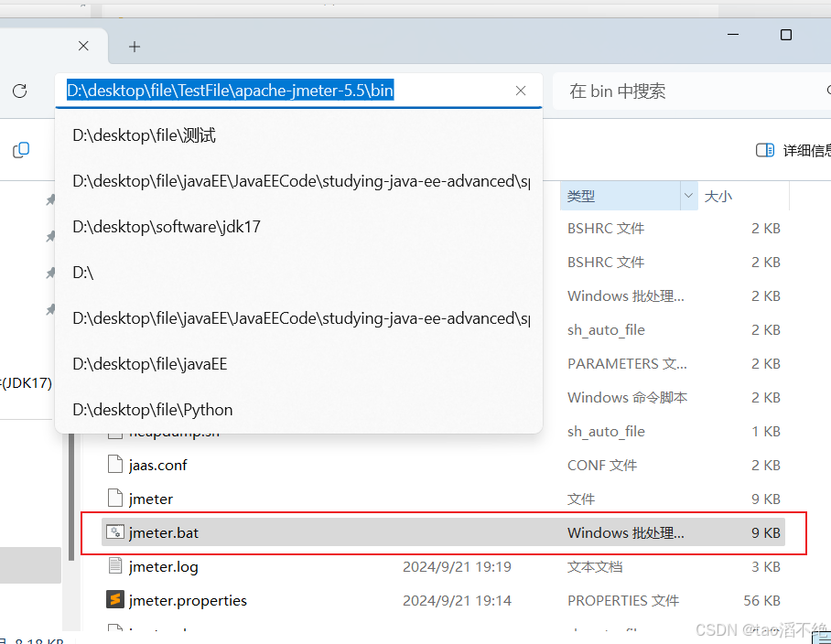Click the jaas.conf file icon
Viewport: 831px width, 644px height.
(115, 464)
